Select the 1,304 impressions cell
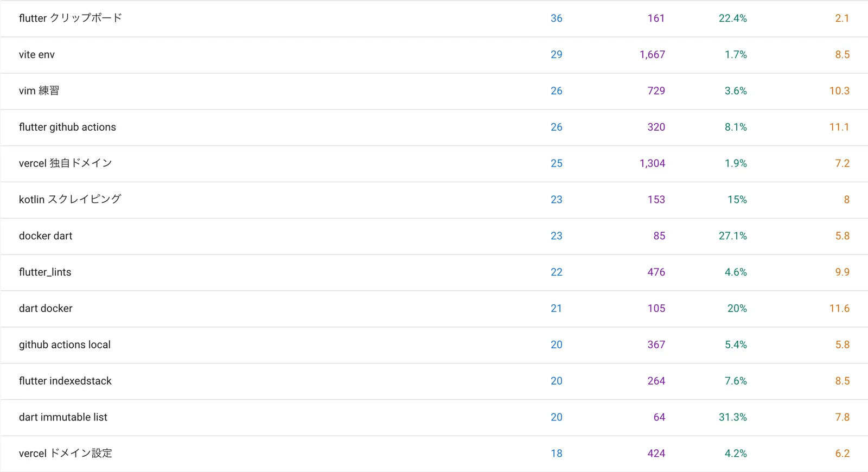The image size is (868, 472). (652, 163)
